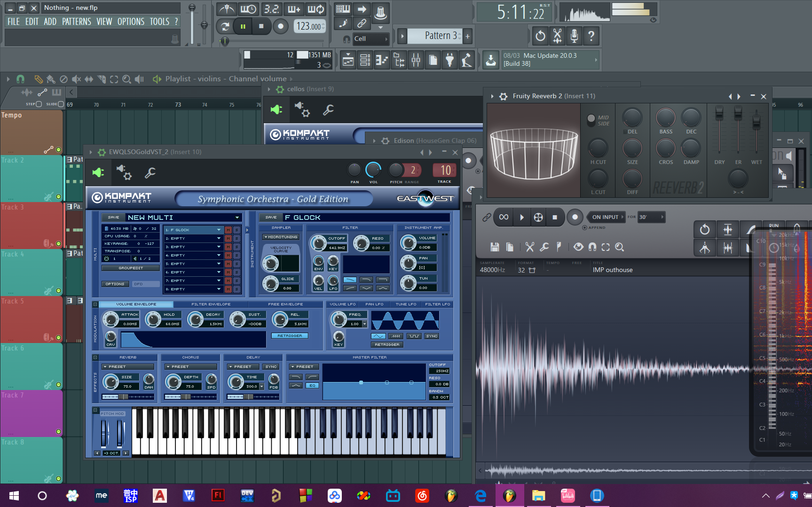The image size is (812, 507).
Task: Enable wait-for-input before playback
Action: tap(248, 9)
